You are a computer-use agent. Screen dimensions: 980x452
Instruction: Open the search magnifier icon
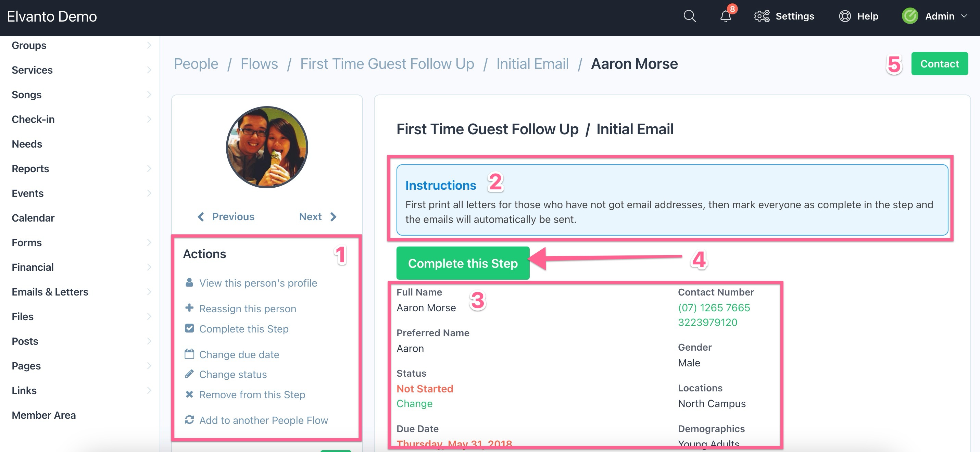point(689,16)
